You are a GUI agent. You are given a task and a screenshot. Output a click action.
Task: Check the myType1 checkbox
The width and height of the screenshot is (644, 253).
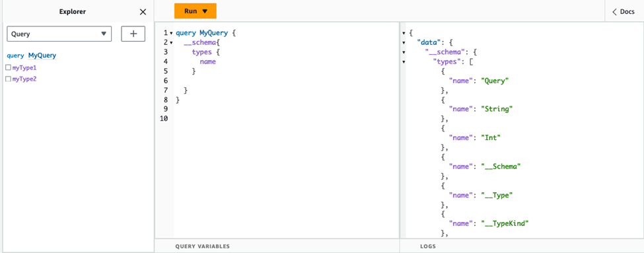pyautogui.click(x=8, y=67)
